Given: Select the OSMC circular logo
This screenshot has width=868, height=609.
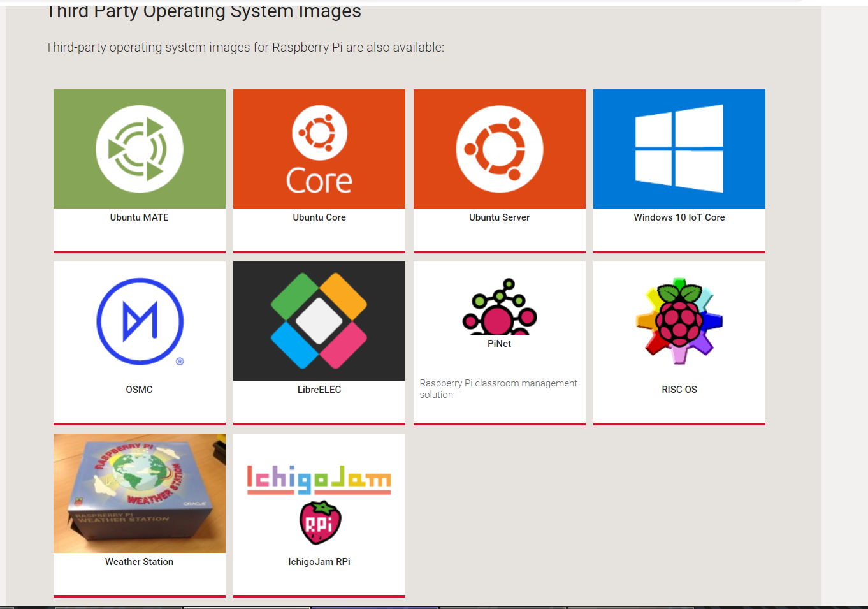Looking at the screenshot, I should coord(140,321).
